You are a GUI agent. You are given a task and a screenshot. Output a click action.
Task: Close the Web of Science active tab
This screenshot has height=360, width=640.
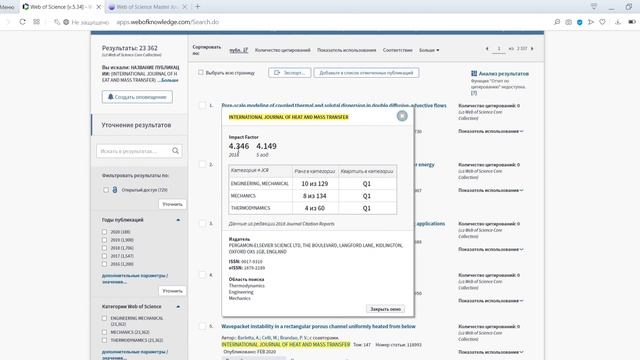point(99,7)
